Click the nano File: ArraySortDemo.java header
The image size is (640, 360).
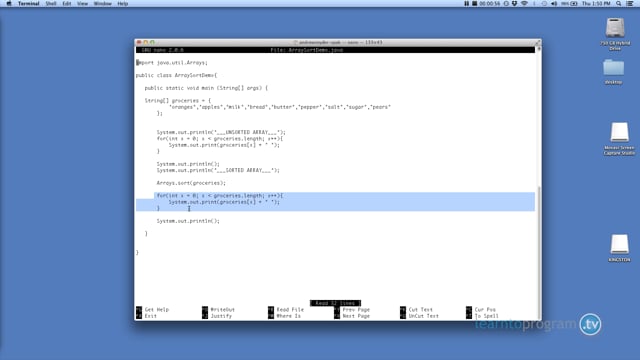307,50
